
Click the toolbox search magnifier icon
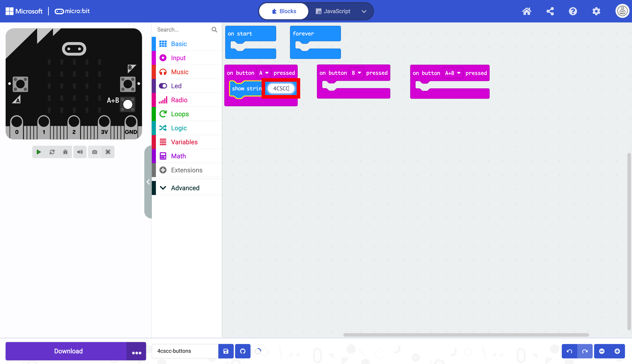[214, 29]
